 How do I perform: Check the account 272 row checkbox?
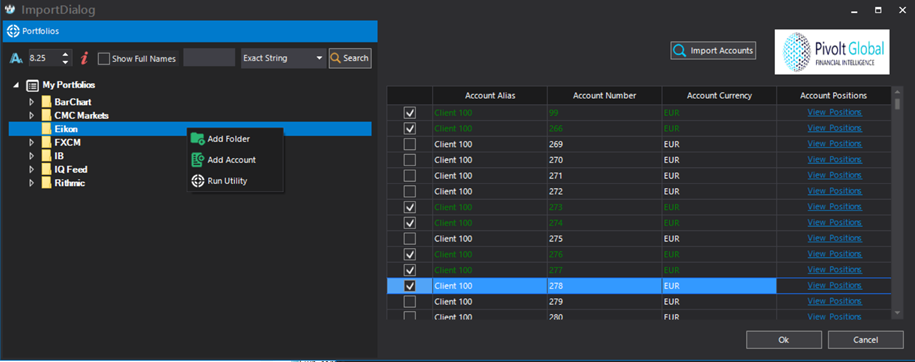tap(410, 191)
